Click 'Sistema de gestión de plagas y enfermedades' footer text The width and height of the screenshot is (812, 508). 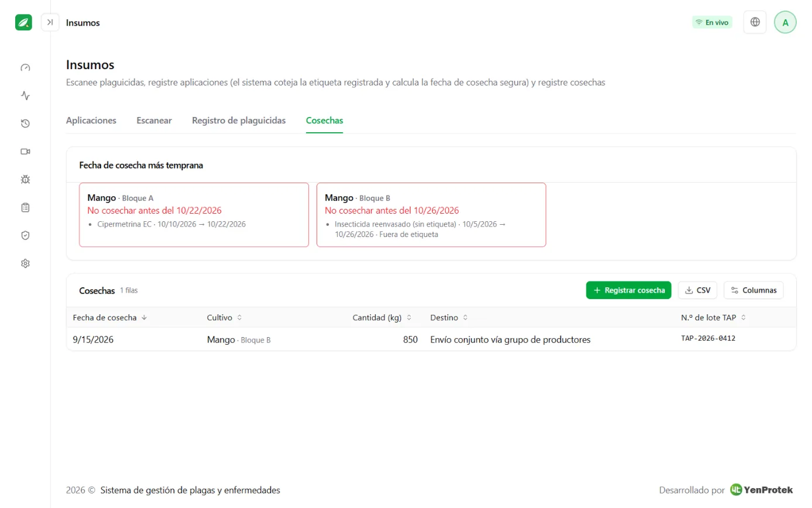[x=190, y=490]
